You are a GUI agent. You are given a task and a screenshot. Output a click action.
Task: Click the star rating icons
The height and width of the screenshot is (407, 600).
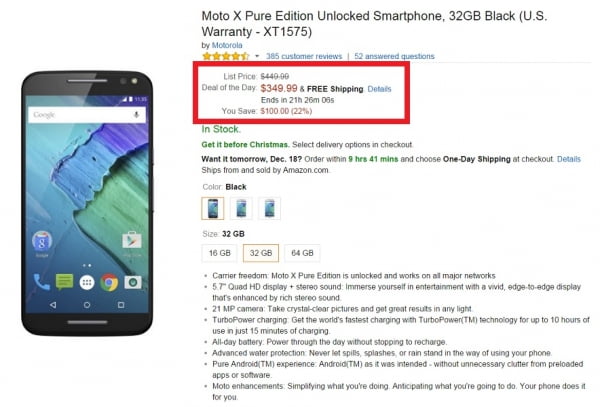click(x=226, y=56)
